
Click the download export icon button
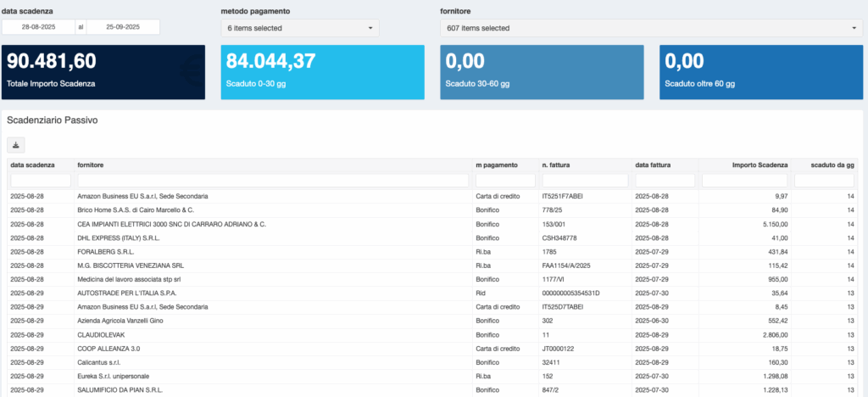point(16,144)
